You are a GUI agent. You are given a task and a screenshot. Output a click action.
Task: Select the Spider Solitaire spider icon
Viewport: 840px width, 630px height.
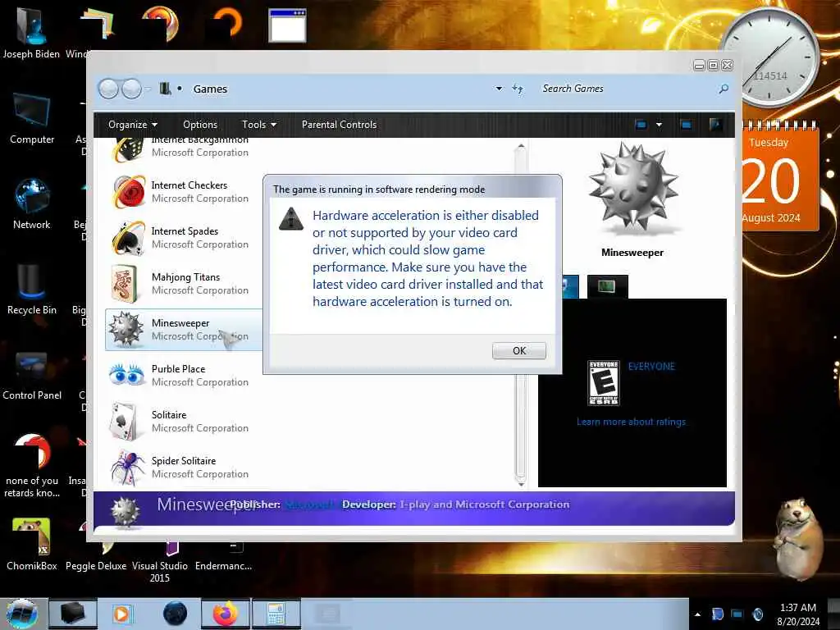coord(128,467)
